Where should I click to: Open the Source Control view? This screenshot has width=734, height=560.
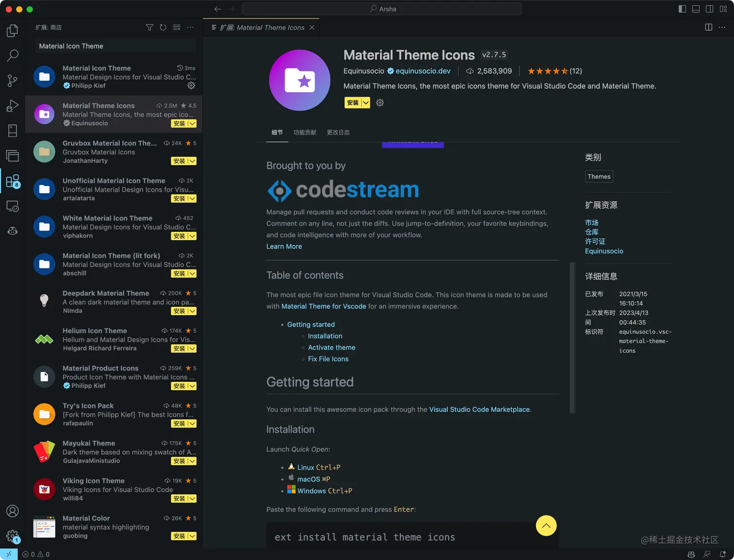13,81
